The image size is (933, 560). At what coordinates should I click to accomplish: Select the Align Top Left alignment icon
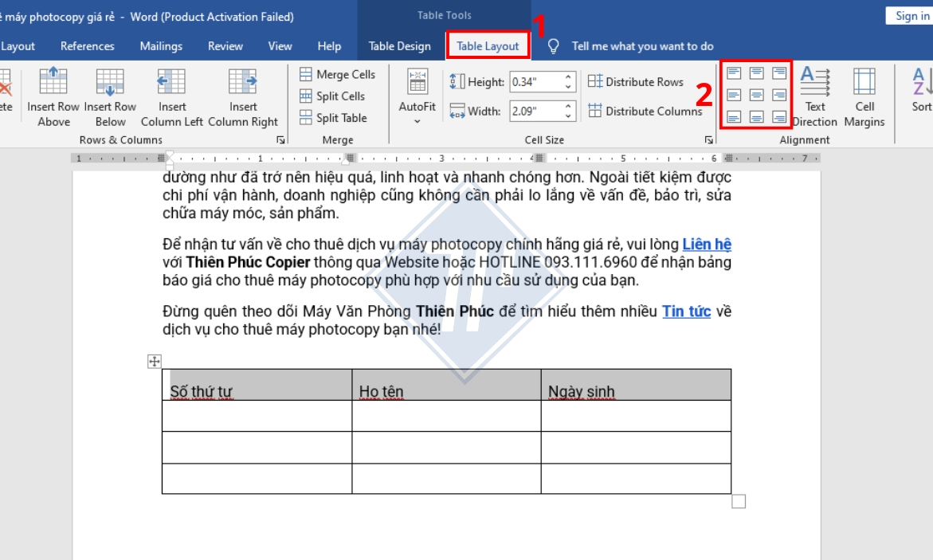click(734, 73)
